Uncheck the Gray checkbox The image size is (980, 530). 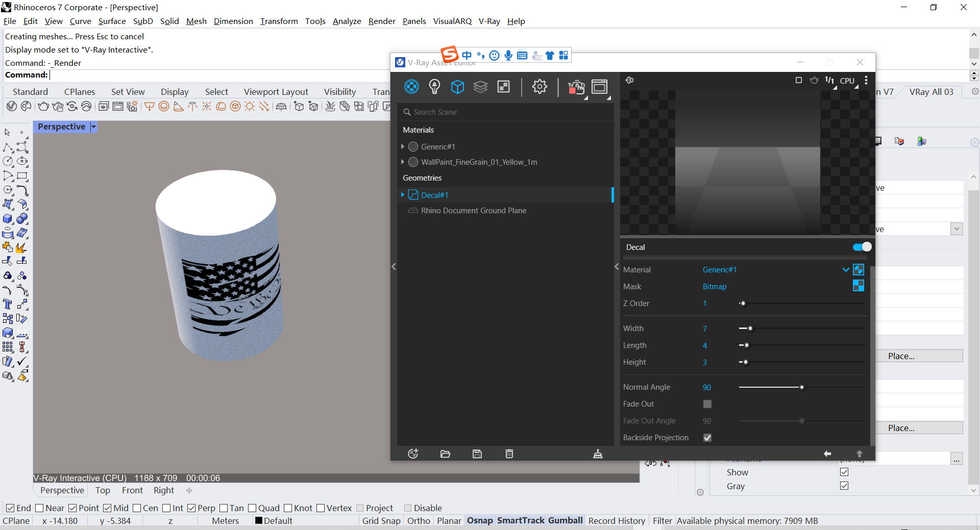[x=844, y=486]
